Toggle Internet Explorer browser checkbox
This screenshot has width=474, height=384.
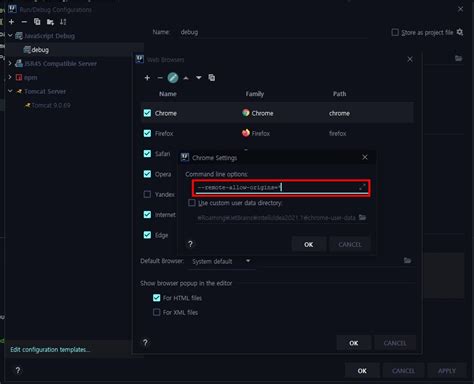tap(147, 215)
